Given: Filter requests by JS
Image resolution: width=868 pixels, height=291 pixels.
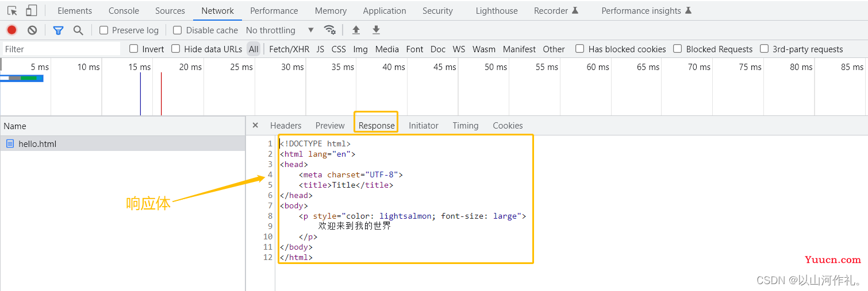Looking at the screenshot, I should pos(320,49).
